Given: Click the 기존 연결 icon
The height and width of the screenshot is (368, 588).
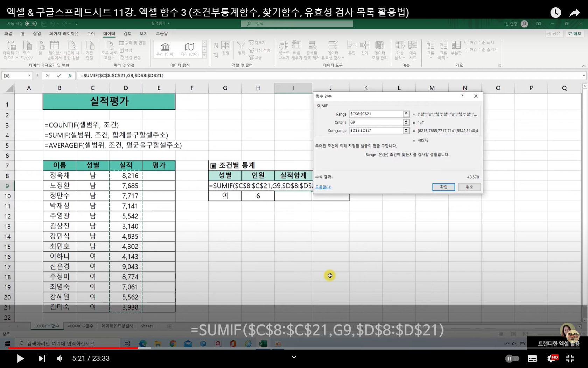Looking at the screenshot, I should (x=90, y=50).
